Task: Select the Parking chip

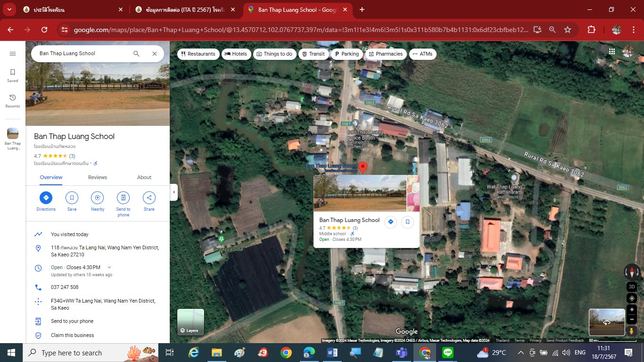Action: click(x=347, y=54)
